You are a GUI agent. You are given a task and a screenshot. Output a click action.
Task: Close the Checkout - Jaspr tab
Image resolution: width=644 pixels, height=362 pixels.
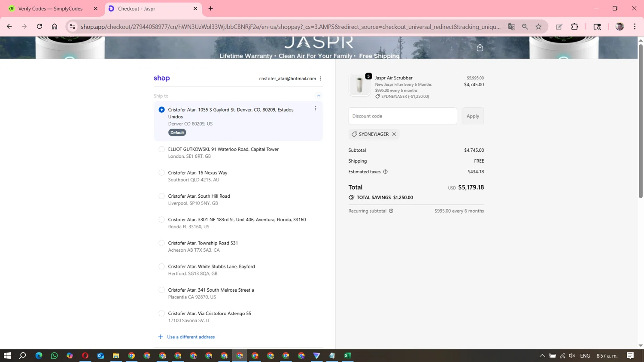pos(195,9)
